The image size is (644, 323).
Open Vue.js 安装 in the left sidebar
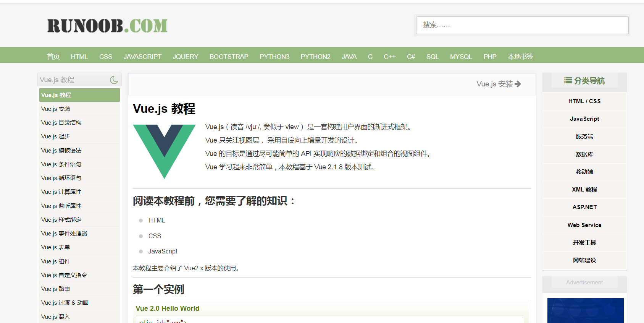(x=79, y=109)
